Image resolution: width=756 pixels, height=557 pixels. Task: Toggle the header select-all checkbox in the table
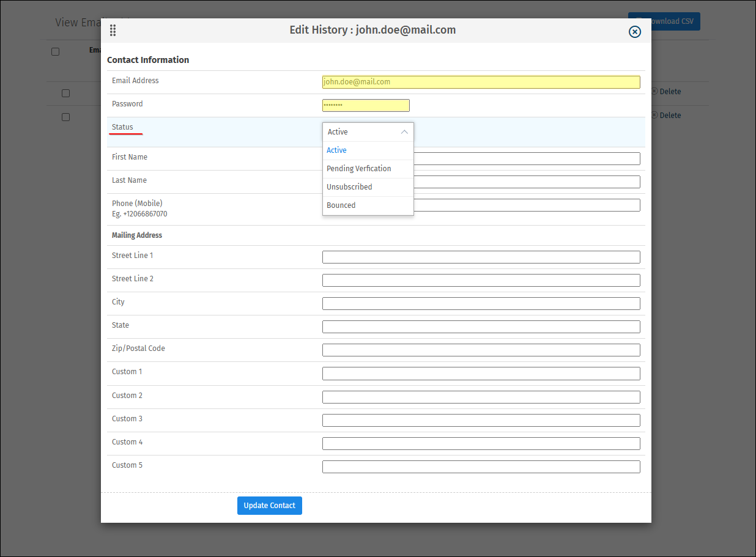[55, 51]
